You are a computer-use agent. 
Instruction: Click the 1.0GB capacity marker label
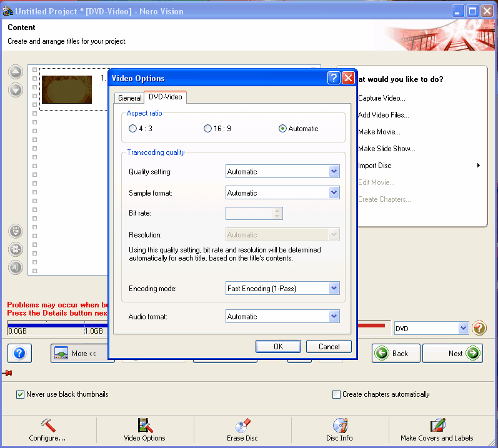93,331
